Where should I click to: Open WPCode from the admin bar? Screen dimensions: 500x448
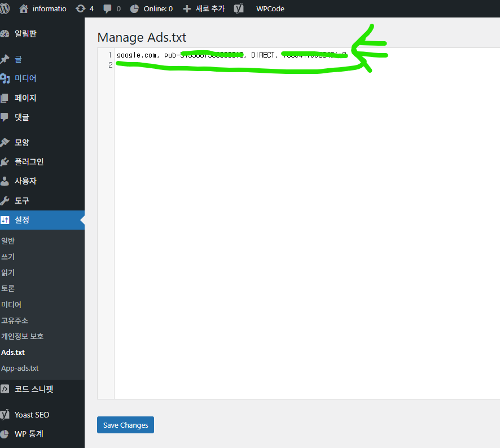pyautogui.click(x=270, y=8)
